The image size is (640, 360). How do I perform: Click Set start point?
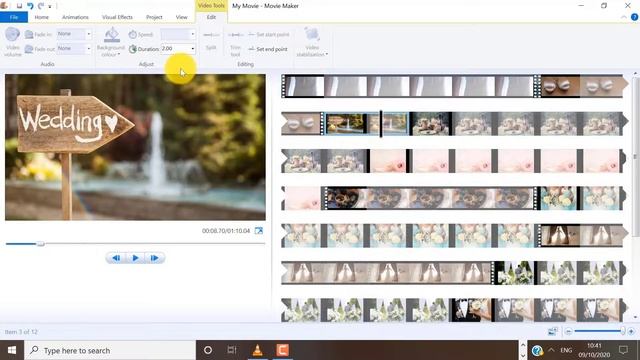[x=269, y=34]
